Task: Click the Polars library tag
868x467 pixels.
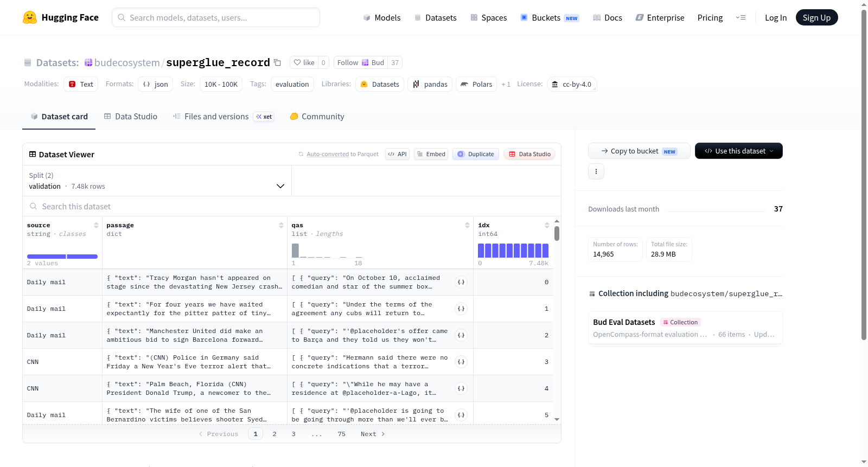Action: coord(476,84)
